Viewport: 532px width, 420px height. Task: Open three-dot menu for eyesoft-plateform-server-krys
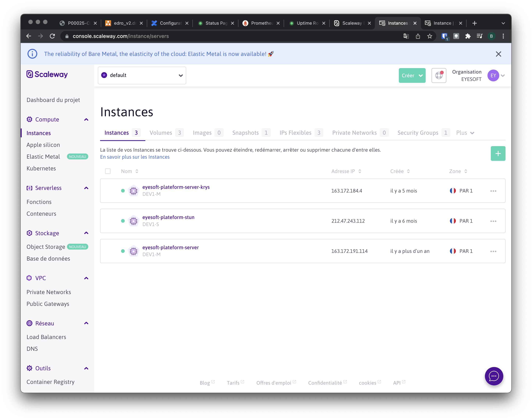(x=493, y=191)
